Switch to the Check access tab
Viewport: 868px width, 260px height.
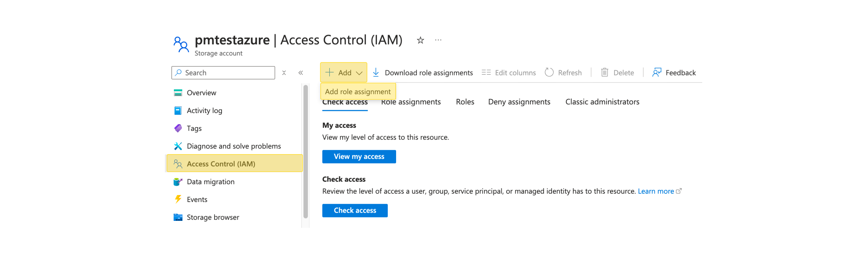[x=345, y=102]
